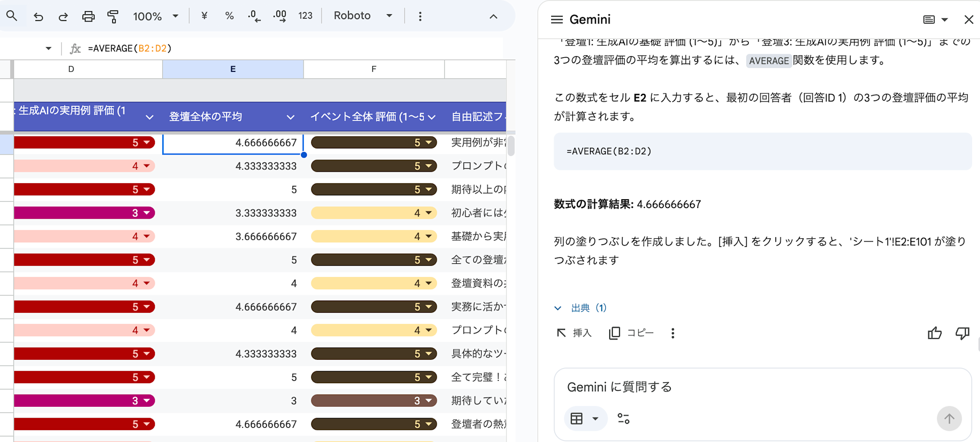Image resolution: width=980 pixels, height=442 pixels.
Task: Click thumbs up on Gemini response
Action: point(934,333)
